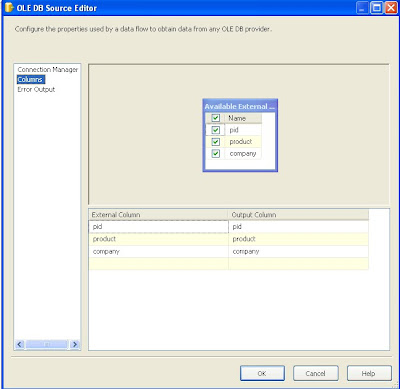400x389 pixels.
Task: Select product in External Column list
Action: coord(159,239)
